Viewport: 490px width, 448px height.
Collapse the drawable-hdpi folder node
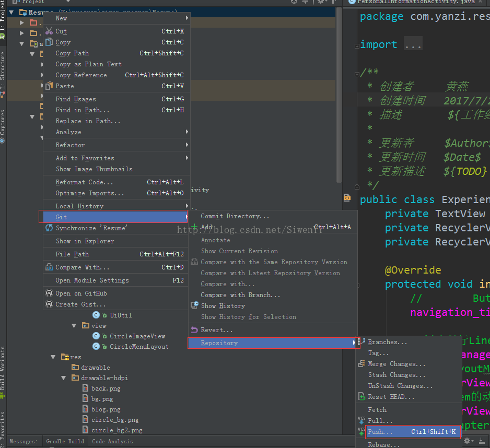[64, 378]
